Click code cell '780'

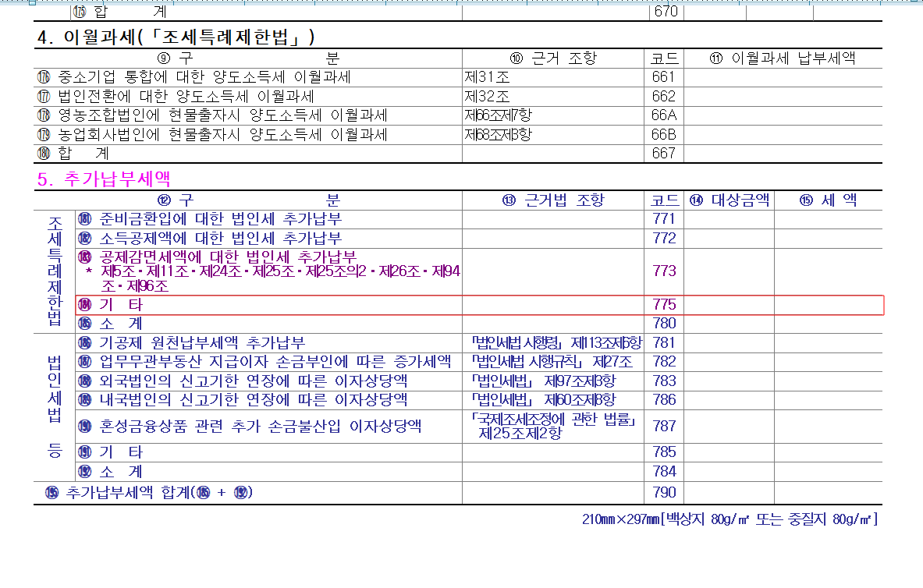pos(664,324)
